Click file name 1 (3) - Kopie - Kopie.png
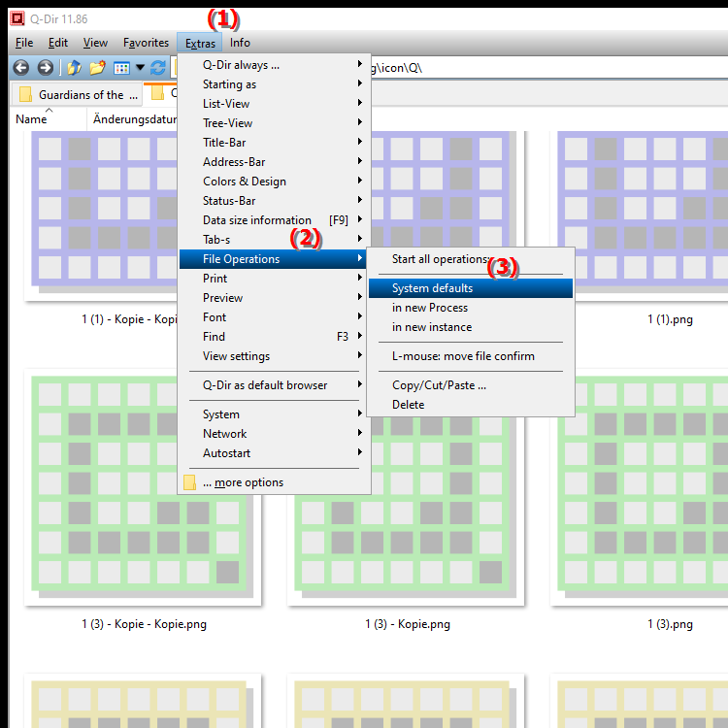The width and height of the screenshot is (728, 728). pos(144,624)
